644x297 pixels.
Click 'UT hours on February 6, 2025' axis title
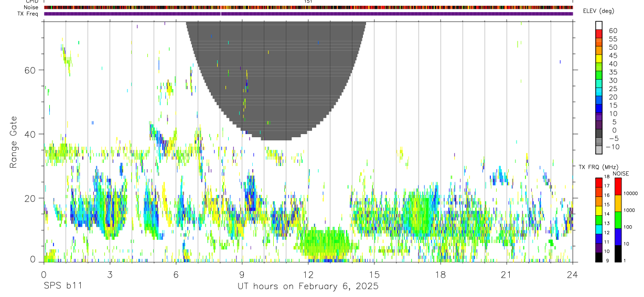[308, 287]
